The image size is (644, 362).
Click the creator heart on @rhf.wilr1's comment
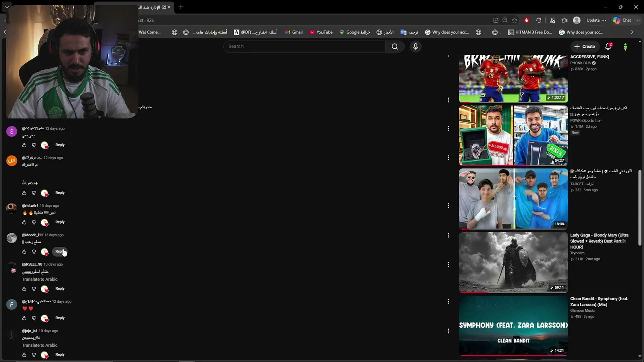(45, 222)
